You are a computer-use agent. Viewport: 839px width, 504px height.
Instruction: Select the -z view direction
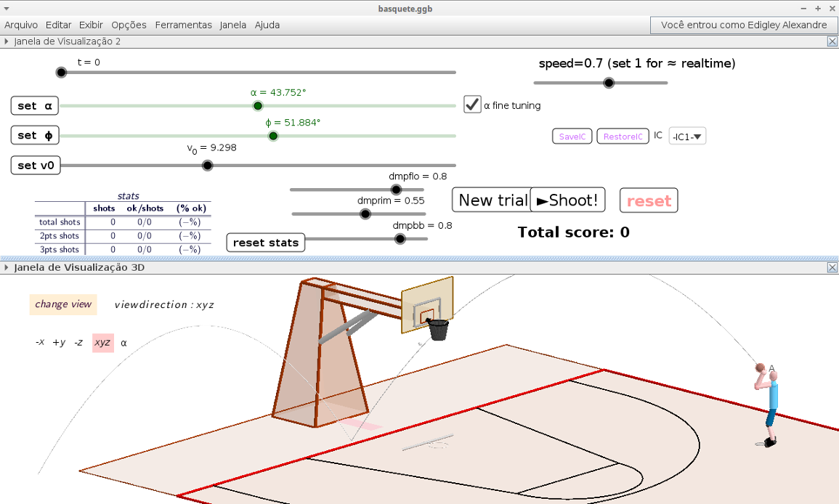(78, 342)
